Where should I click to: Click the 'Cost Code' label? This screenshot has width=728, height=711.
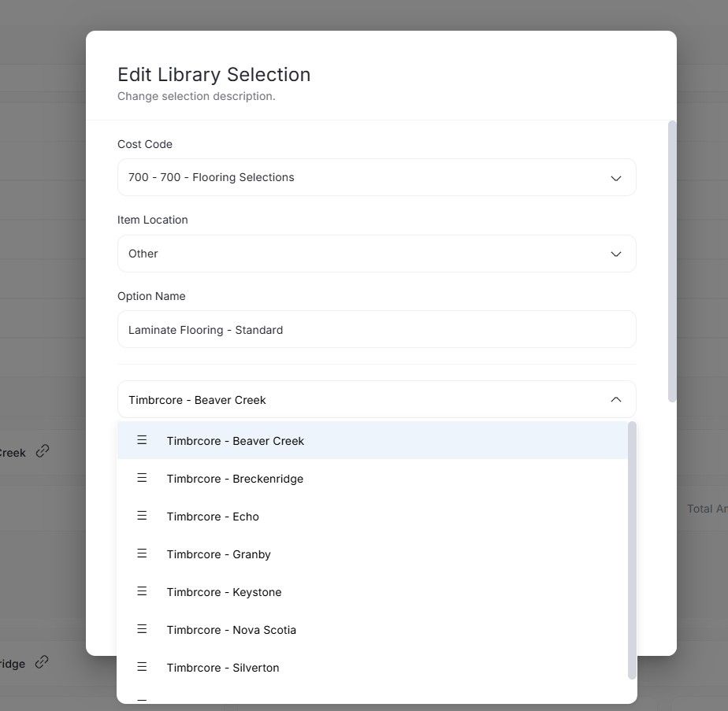(x=145, y=144)
